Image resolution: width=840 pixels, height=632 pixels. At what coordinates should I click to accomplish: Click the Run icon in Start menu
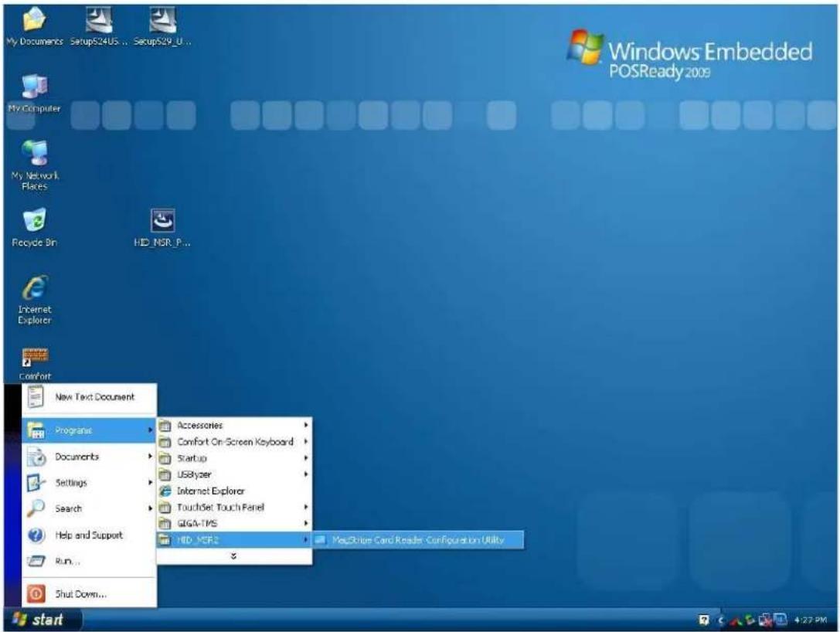pos(36,561)
